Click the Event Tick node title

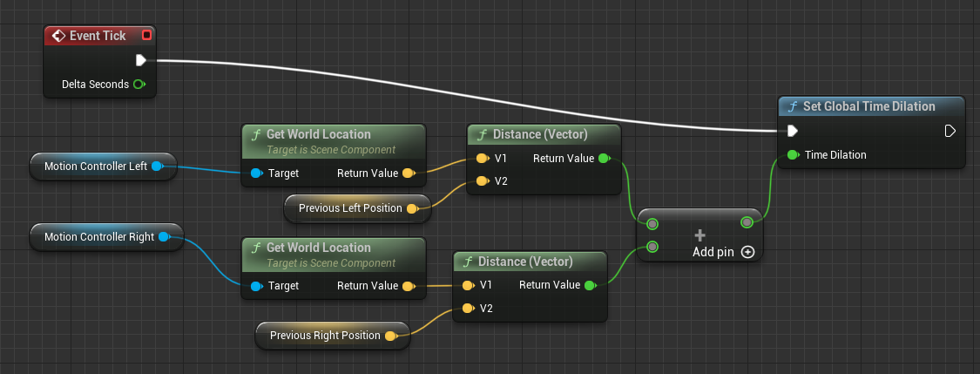click(97, 36)
